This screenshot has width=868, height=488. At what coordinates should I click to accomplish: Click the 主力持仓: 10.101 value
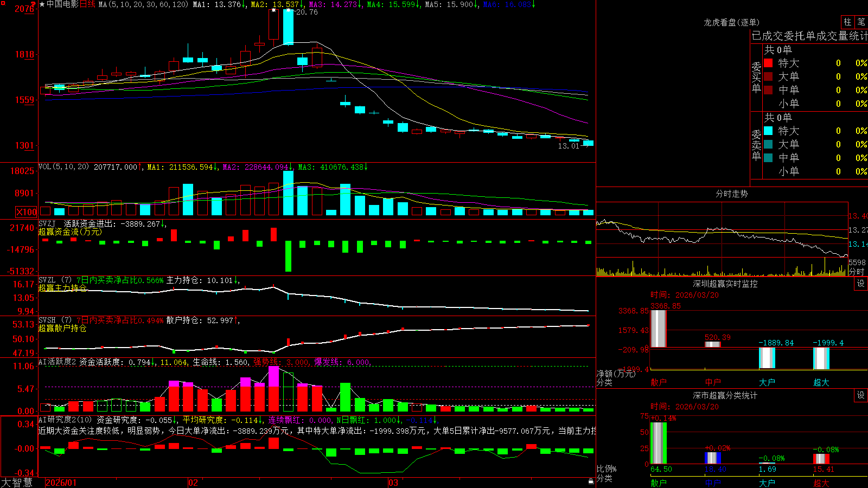tap(199, 280)
